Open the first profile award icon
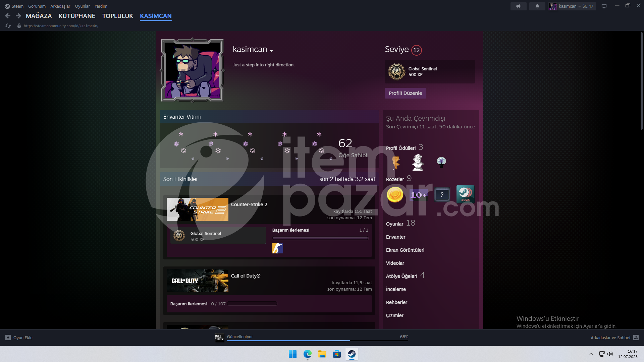 (x=396, y=163)
